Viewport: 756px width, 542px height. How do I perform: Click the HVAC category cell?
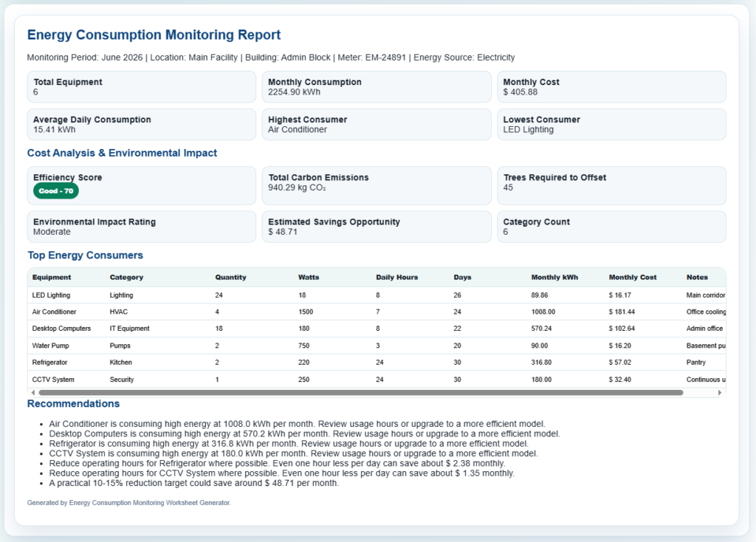pyautogui.click(x=119, y=312)
